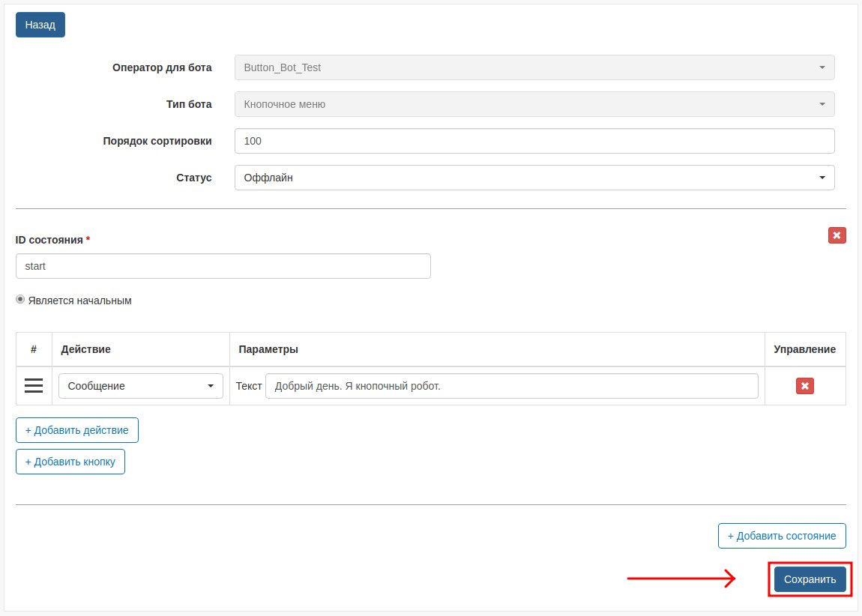The height and width of the screenshot is (616, 862).
Task: Open the Статус dropdown showing Оффлайн
Action: pos(534,178)
